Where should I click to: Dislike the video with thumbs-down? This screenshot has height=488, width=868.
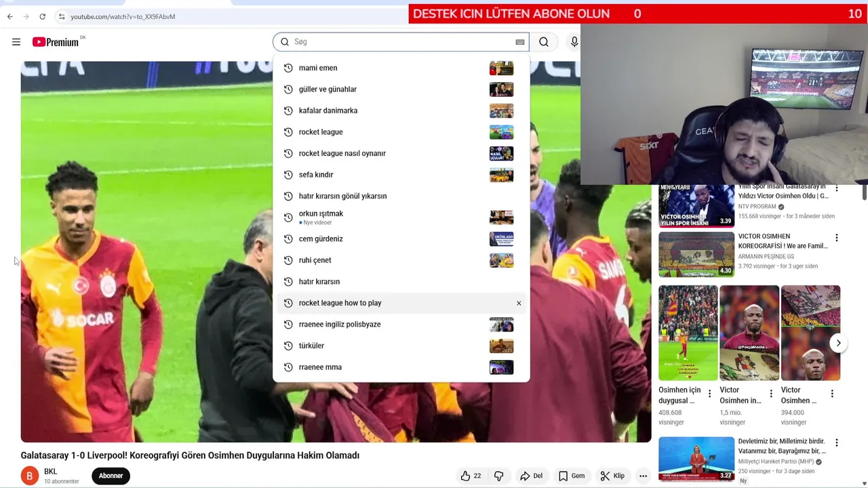click(x=499, y=476)
